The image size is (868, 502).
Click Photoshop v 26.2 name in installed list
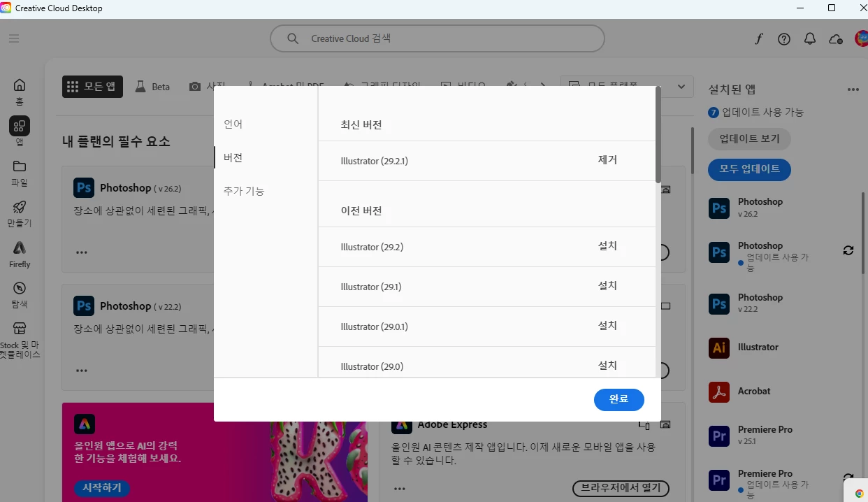[760, 201]
